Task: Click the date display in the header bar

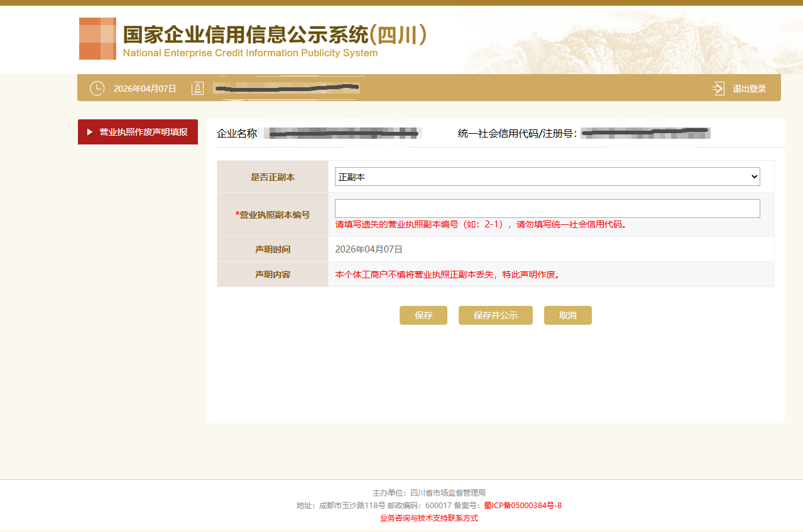Action: click(145, 89)
